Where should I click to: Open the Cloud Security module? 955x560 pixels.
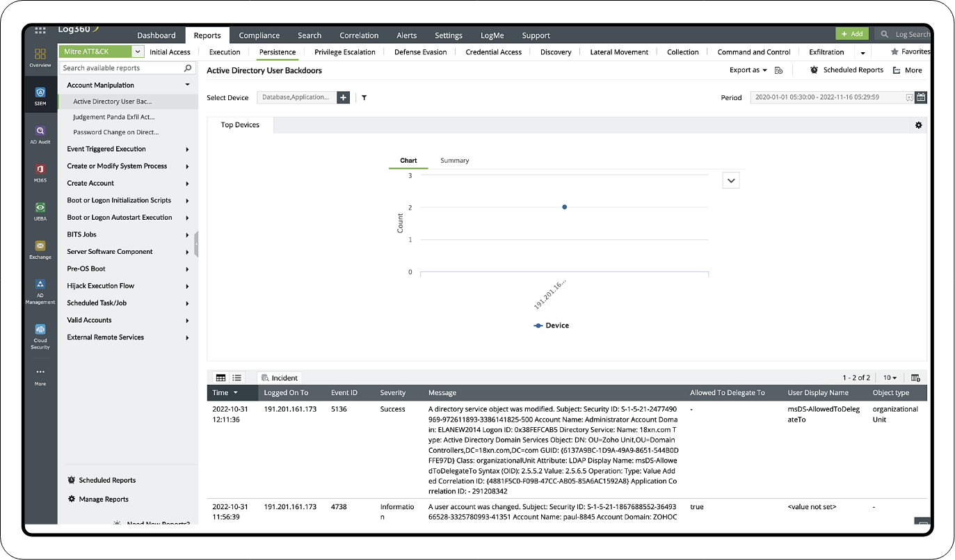pyautogui.click(x=40, y=336)
